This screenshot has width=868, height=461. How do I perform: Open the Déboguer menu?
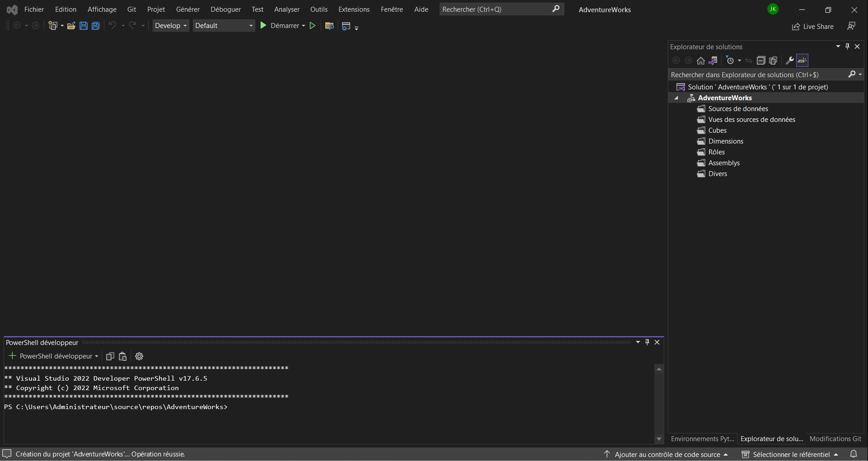pos(225,9)
